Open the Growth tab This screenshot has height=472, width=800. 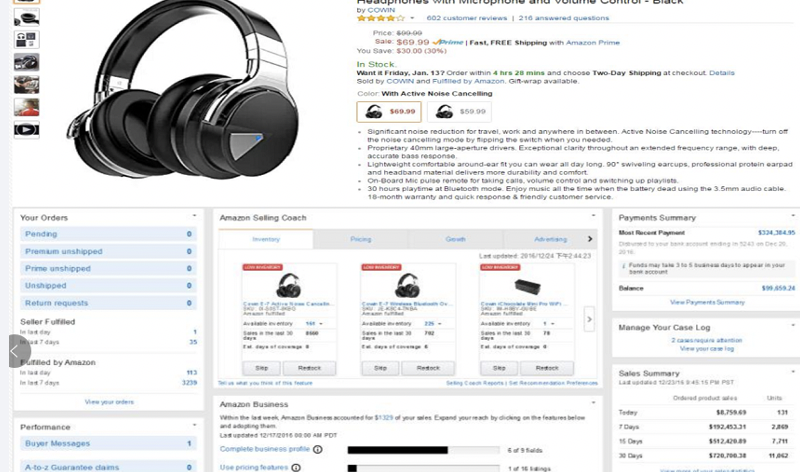(x=455, y=239)
